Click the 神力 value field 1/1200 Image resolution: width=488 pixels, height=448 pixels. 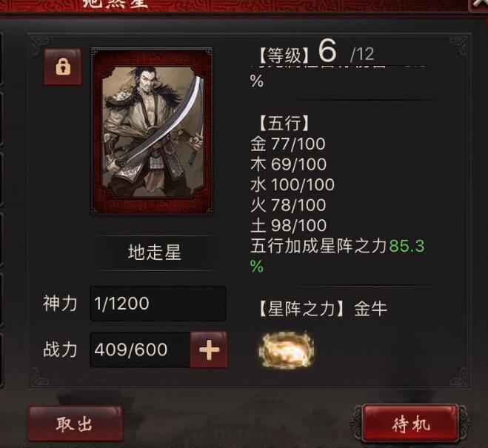[158, 304]
